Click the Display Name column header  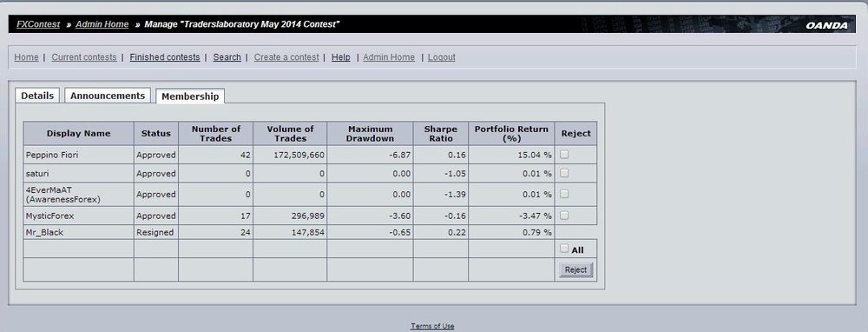pos(79,134)
